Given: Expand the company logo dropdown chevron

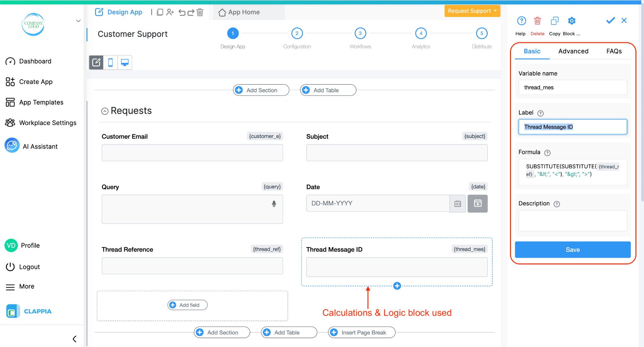Looking at the screenshot, I should pyautogui.click(x=78, y=21).
